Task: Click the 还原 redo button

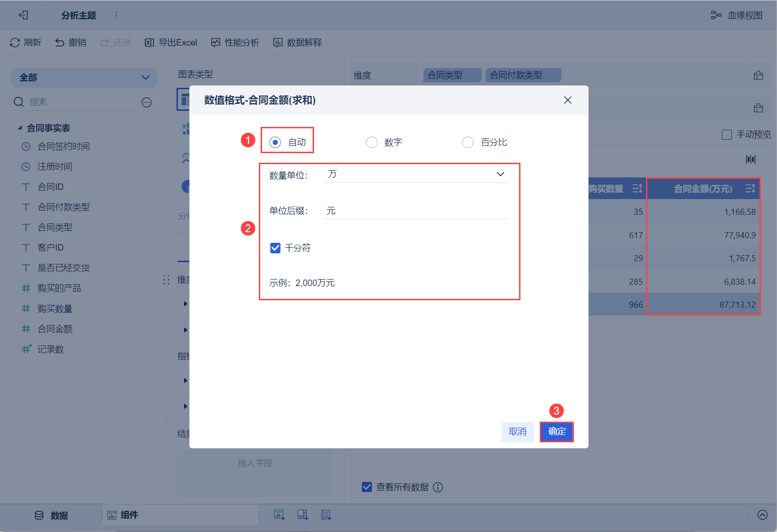Action: tap(116, 42)
